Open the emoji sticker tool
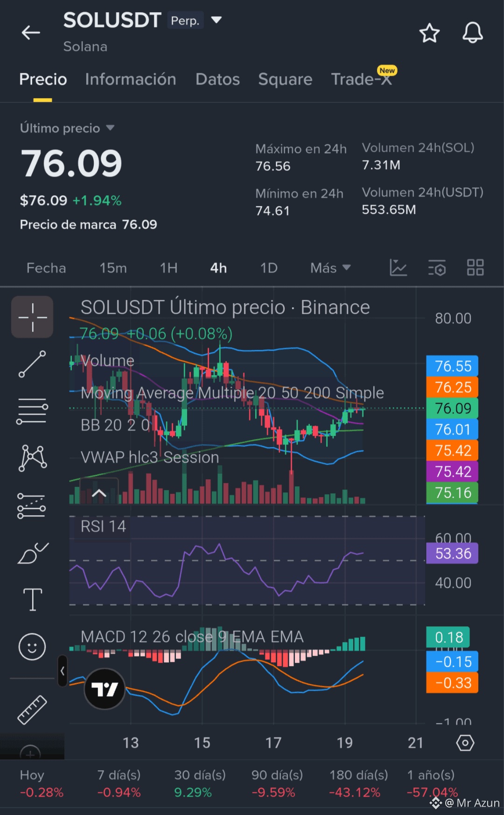 pyautogui.click(x=32, y=647)
